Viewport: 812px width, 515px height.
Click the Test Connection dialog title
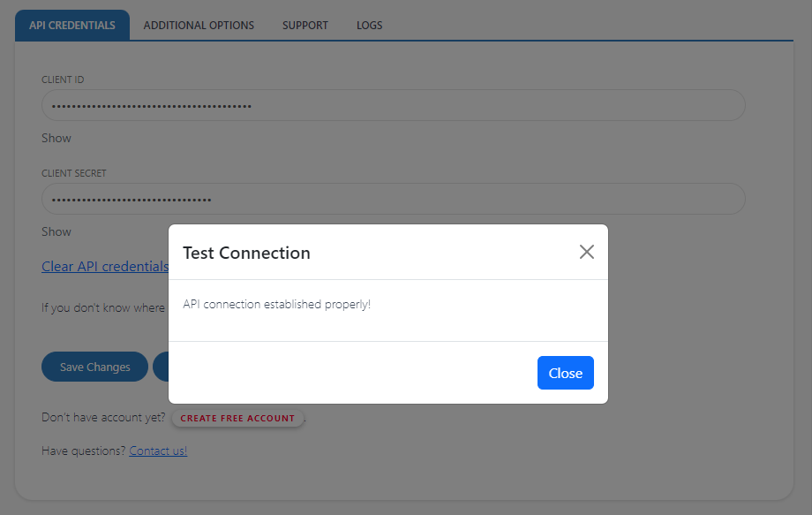(x=246, y=253)
